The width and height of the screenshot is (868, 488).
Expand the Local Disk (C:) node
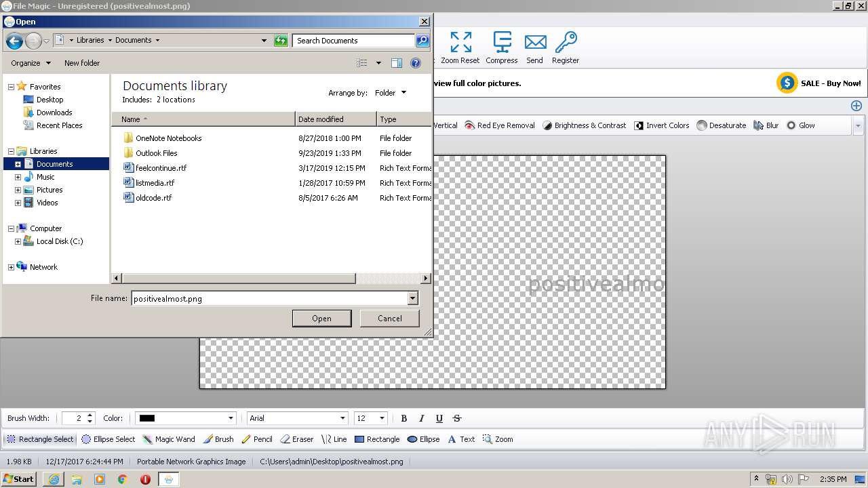coord(18,241)
